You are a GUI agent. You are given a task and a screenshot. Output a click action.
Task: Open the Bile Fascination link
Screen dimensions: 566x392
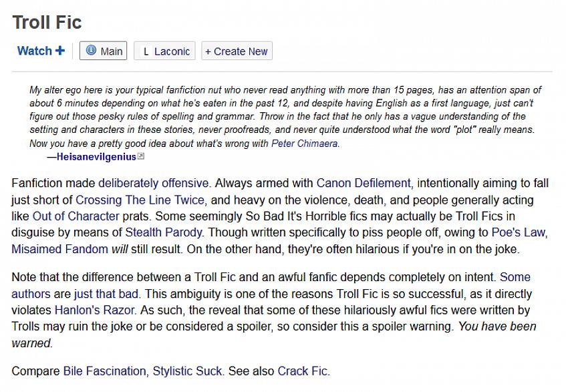[105, 371]
